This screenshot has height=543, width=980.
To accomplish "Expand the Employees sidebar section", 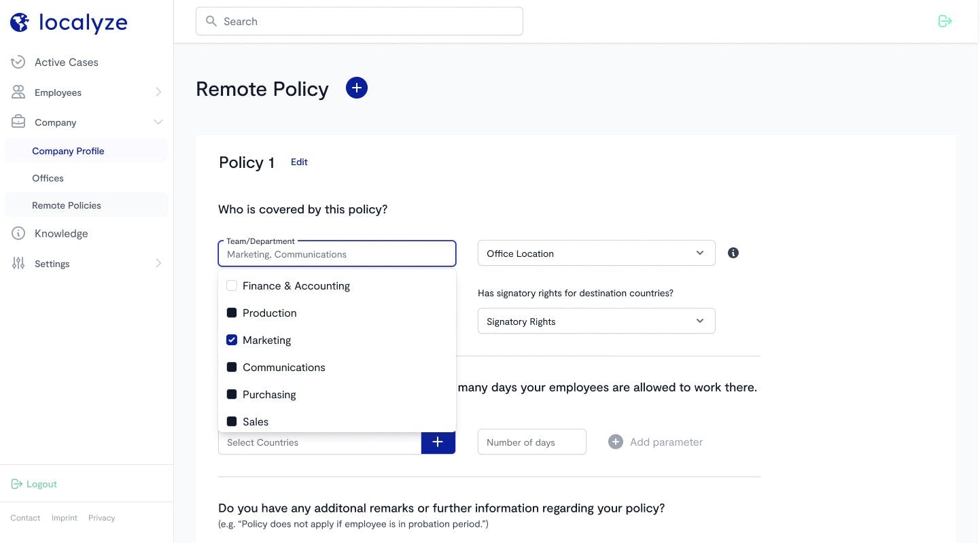I will coord(158,92).
